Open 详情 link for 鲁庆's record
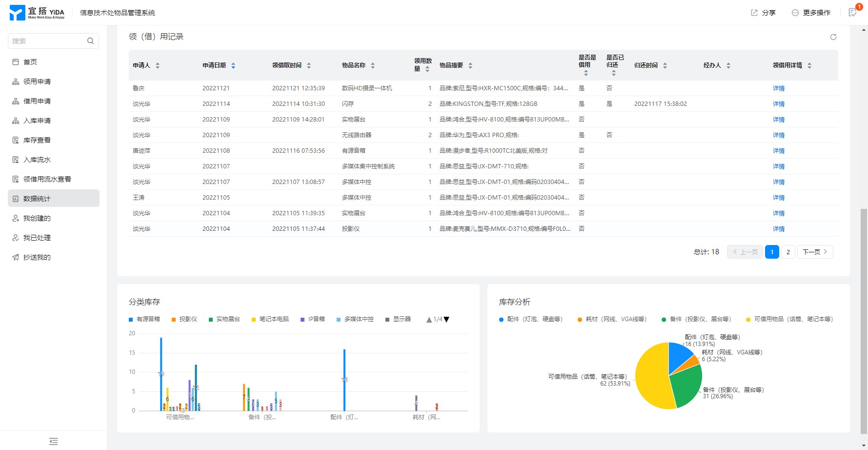Screen dimensions: 868x450 [779, 88]
